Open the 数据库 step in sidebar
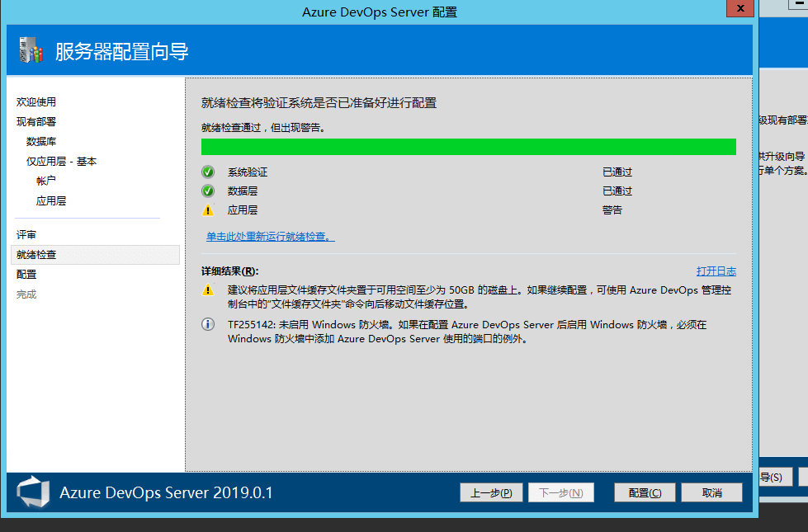The image size is (808, 532). pos(41,142)
